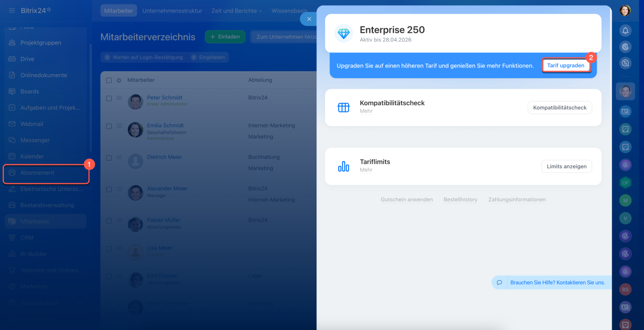Switch to the Mitarbeiter top tab
Viewport: 644px width, 330px height.
[x=118, y=11]
